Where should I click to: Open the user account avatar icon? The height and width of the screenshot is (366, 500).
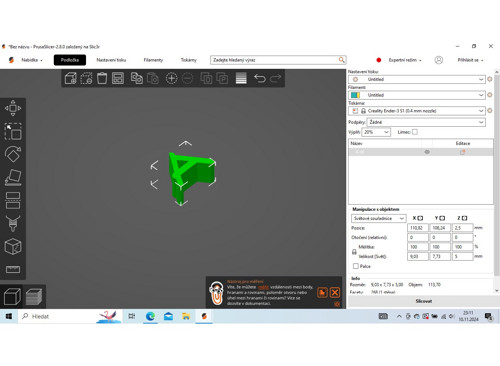[439, 60]
